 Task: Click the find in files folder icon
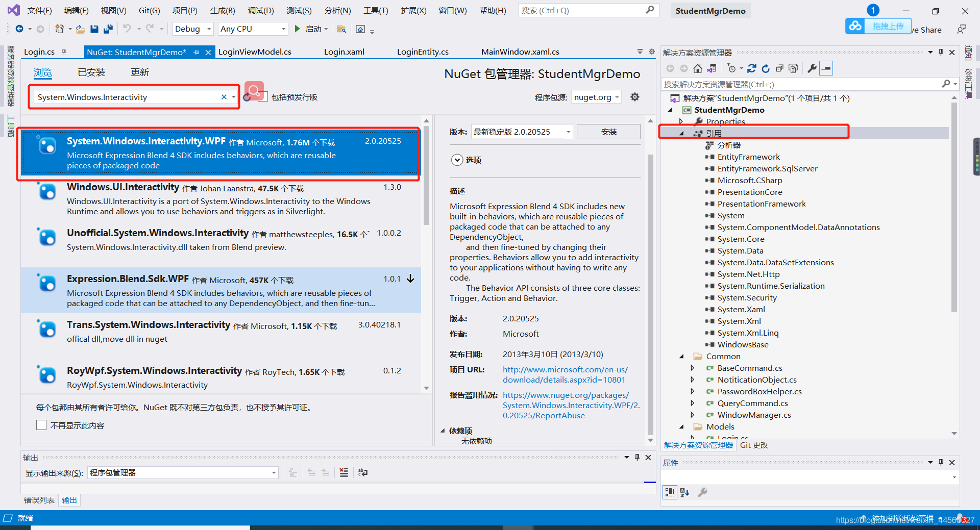point(341,29)
